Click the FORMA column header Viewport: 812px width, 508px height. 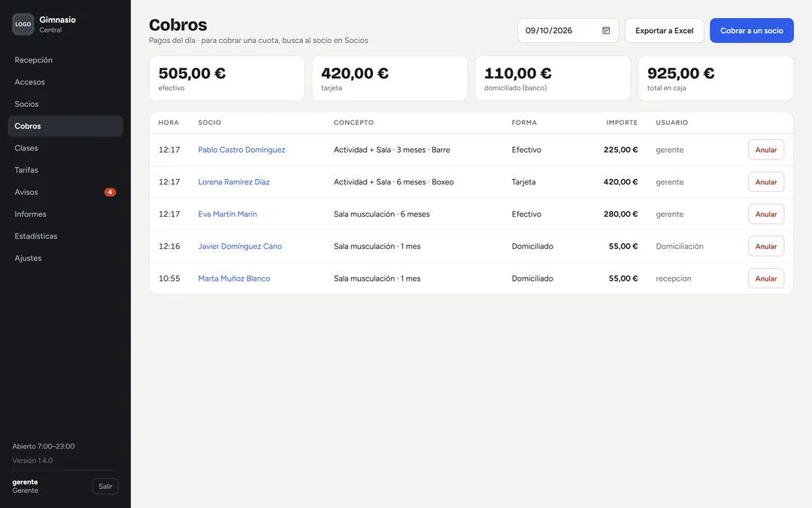(x=524, y=123)
